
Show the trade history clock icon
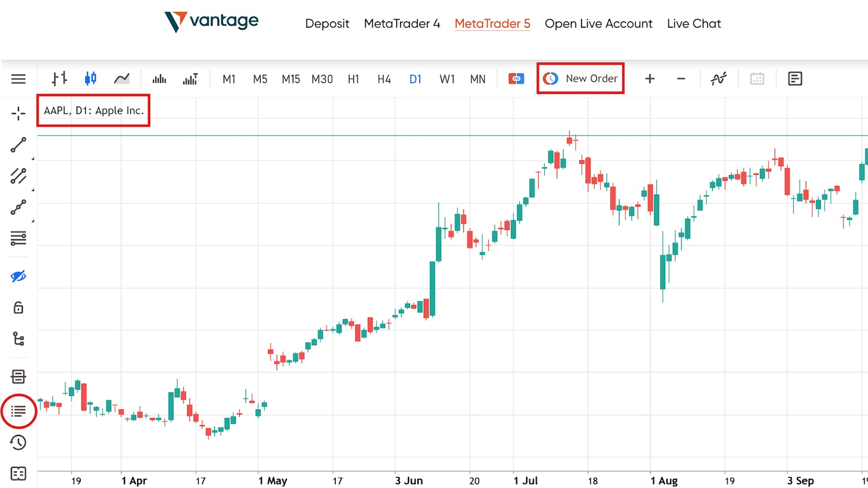[x=18, y=442]
